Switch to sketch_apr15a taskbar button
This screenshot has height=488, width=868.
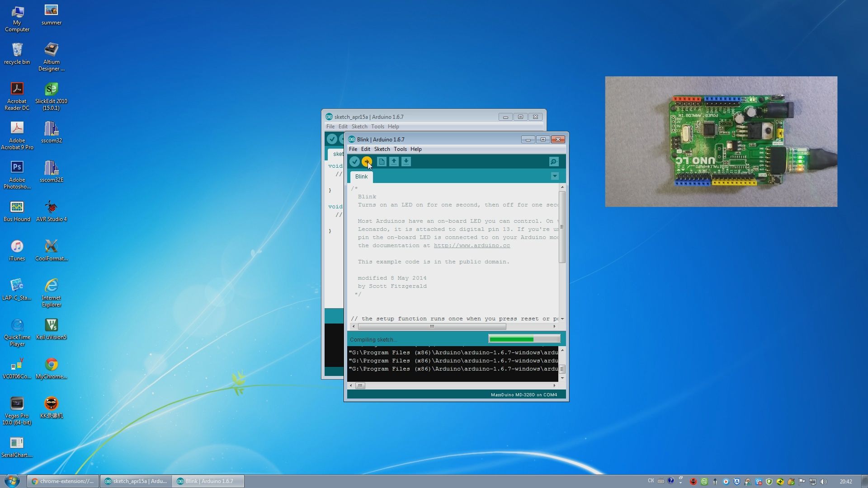click(136, 481)
